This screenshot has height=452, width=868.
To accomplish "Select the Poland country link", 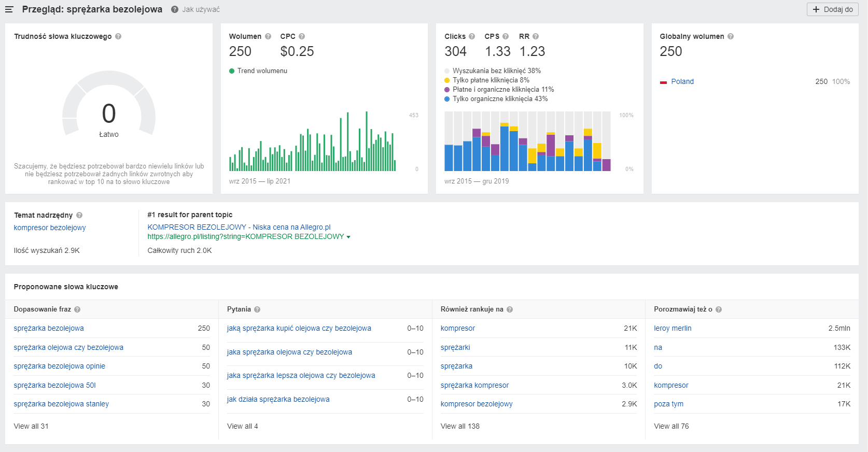I will coord(682,81).
